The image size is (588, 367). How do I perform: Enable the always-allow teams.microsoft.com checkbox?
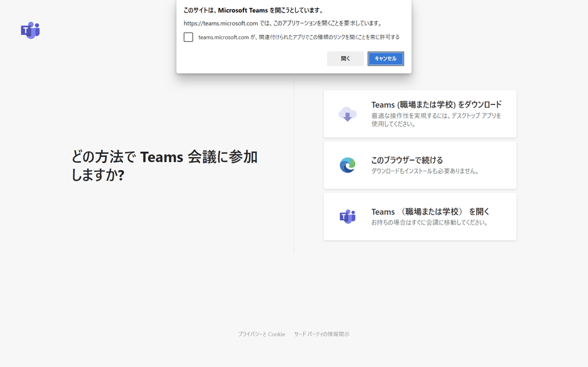coord(188,38)
